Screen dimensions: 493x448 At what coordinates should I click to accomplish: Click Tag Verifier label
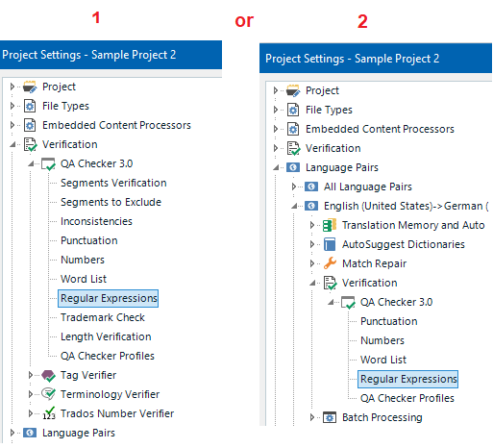pyautogui.click(x=88, y=375)
